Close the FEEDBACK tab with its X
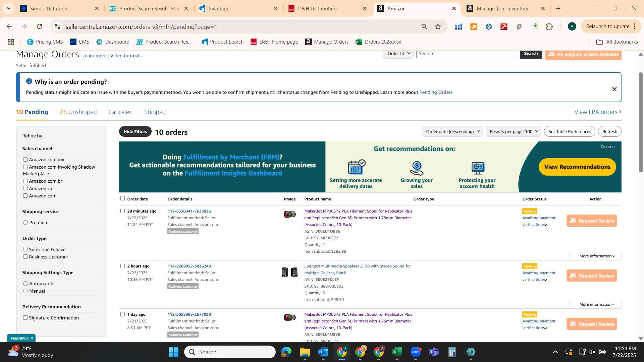Viewport: 644px width, 362px height. point(32,338)
